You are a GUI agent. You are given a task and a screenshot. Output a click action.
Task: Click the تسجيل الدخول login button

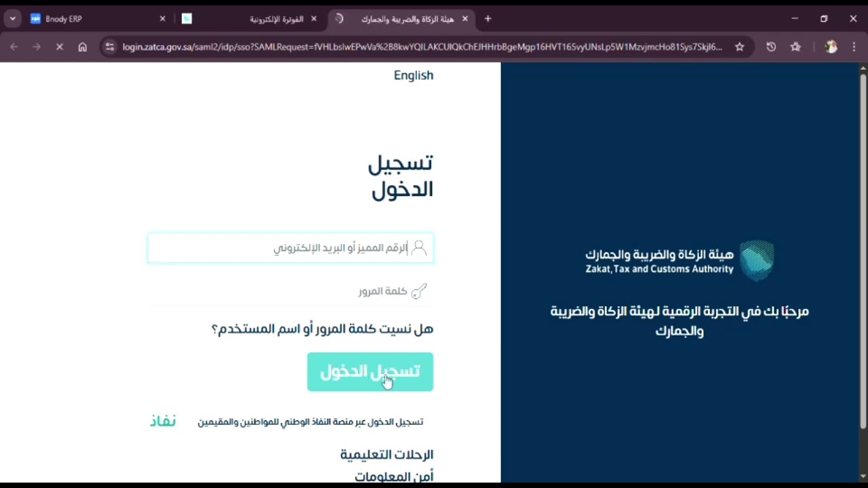(370, 372)
